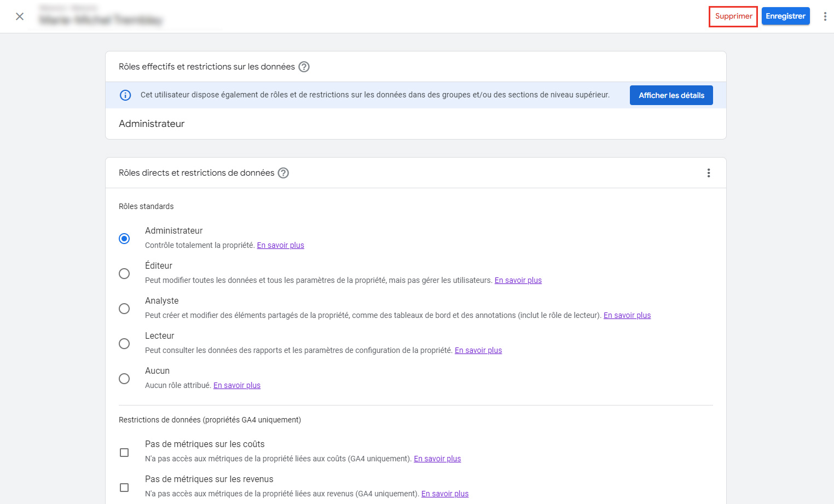The height and width of the screenshot is (504, 834).
Task: Click the blurred user name in the header
Action: pos(101,20)
